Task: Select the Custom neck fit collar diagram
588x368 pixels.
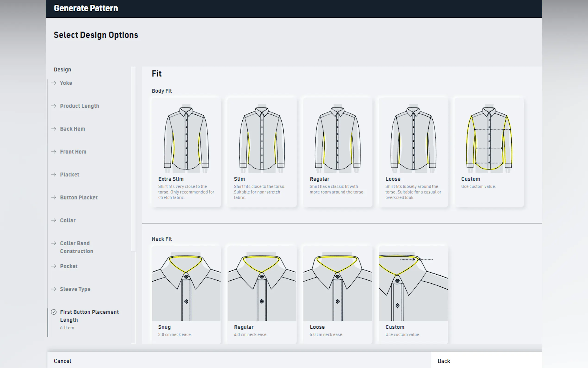Action: coord(413,284)
